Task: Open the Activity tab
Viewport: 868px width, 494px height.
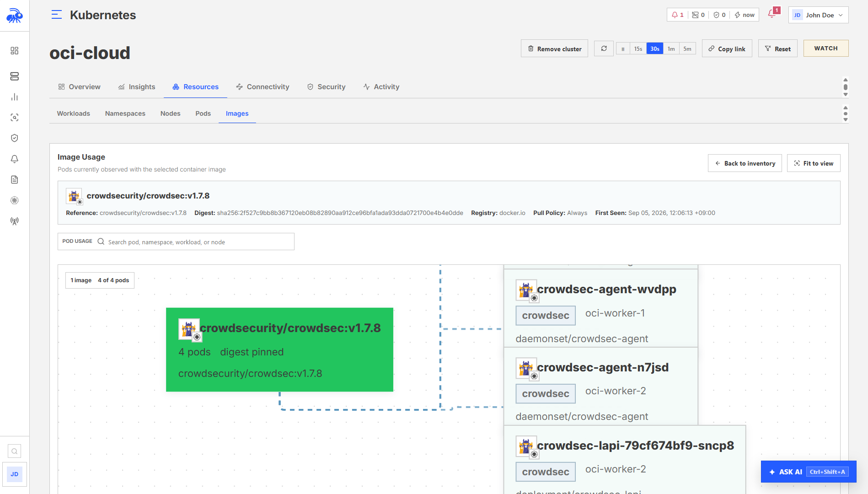Action: tap(381, 87)
